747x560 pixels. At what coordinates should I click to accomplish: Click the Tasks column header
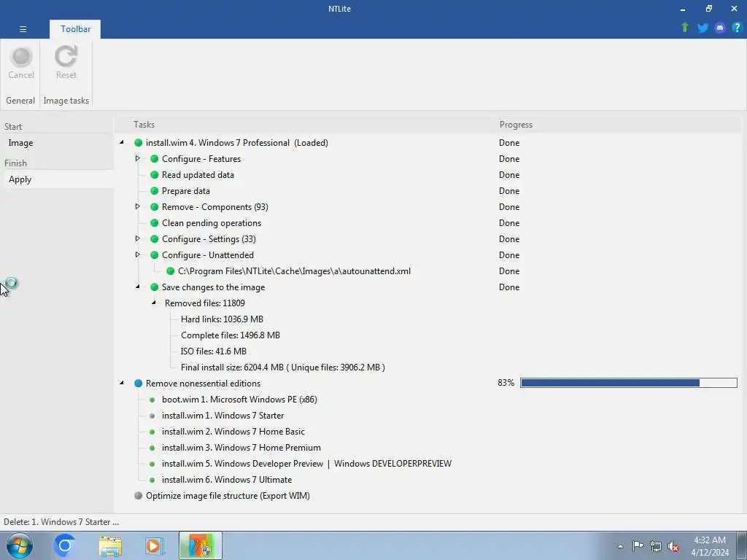(144, 125)
